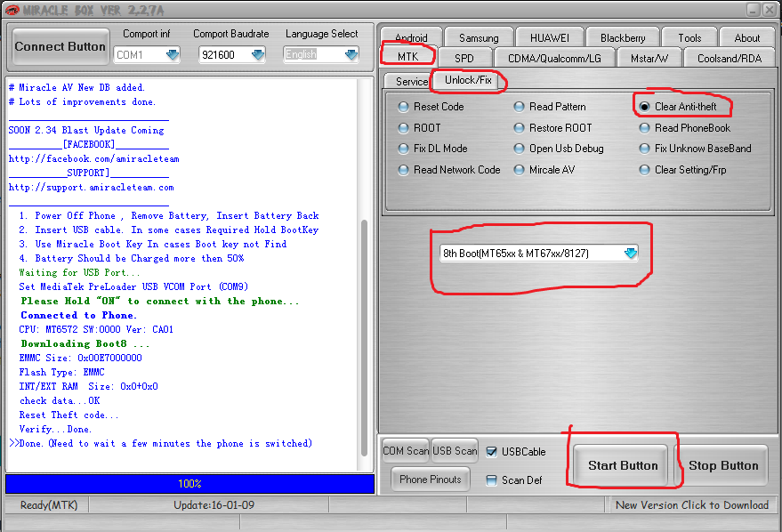Click the 100% progress bar
This screenshot has width=782, height=532.
(189, 484)
